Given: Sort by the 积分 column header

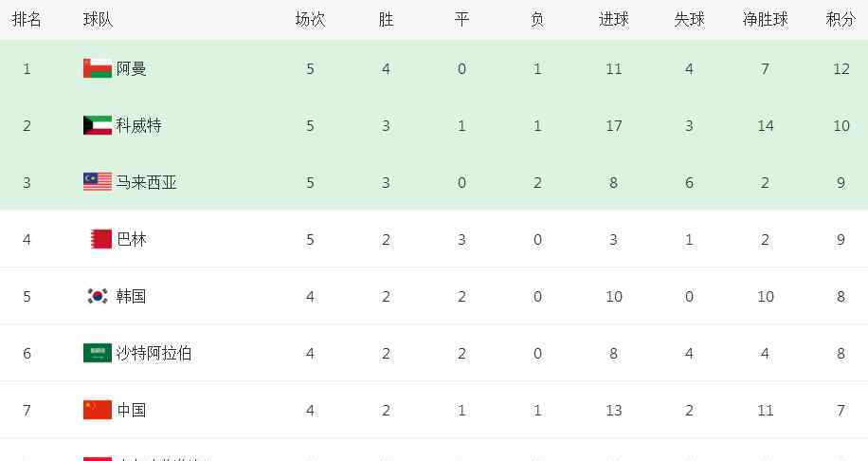Looking at the screenshot, I should (841, 19).
